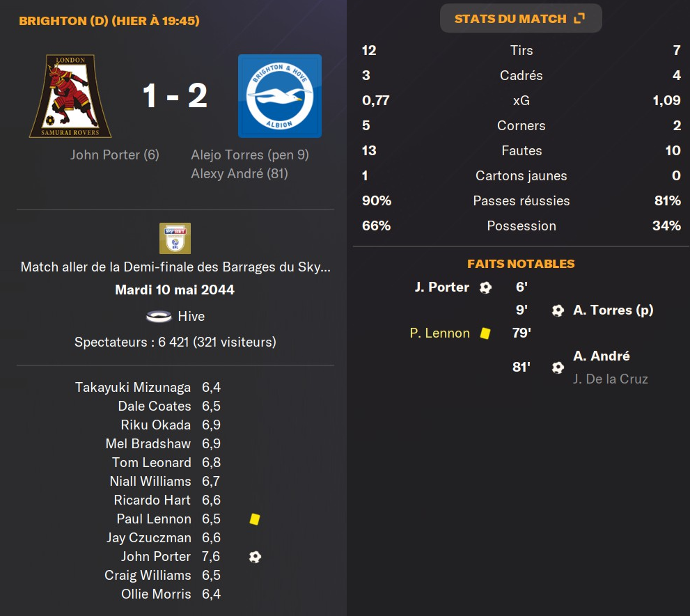Open scorer John Porter (6) under the score
Image resolution: width=690 pixels, height=616 pixels.
[x=115, y=155]
